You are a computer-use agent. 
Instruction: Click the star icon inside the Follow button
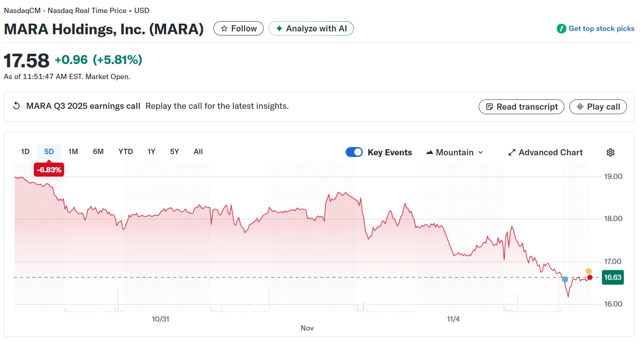point(224,28)
